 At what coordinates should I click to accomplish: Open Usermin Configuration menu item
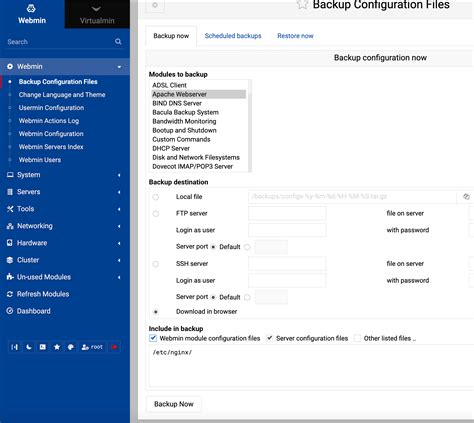point(51,108)
